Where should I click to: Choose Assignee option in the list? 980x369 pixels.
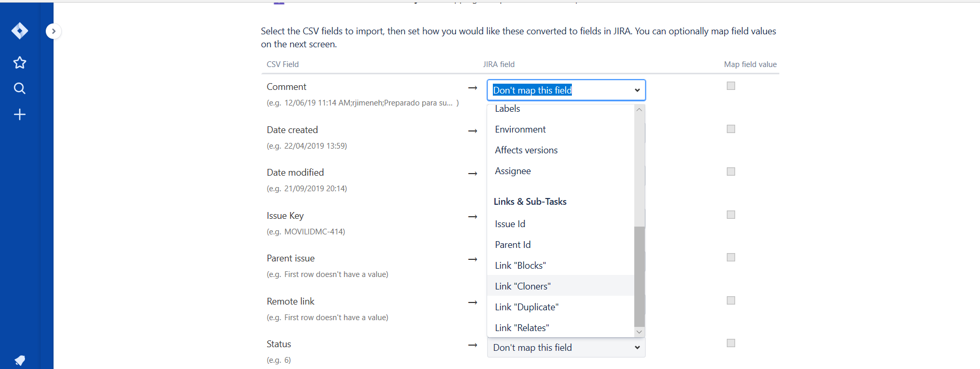click(560, 171)
